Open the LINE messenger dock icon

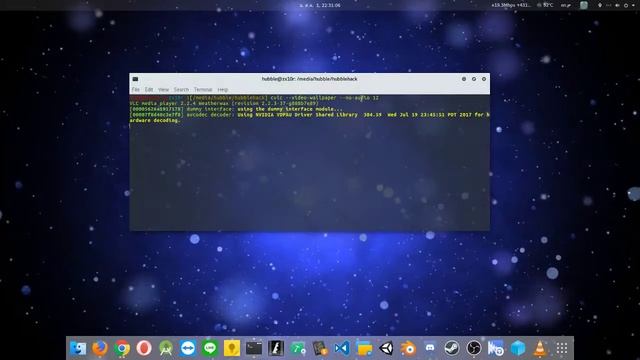click(210, 348)
